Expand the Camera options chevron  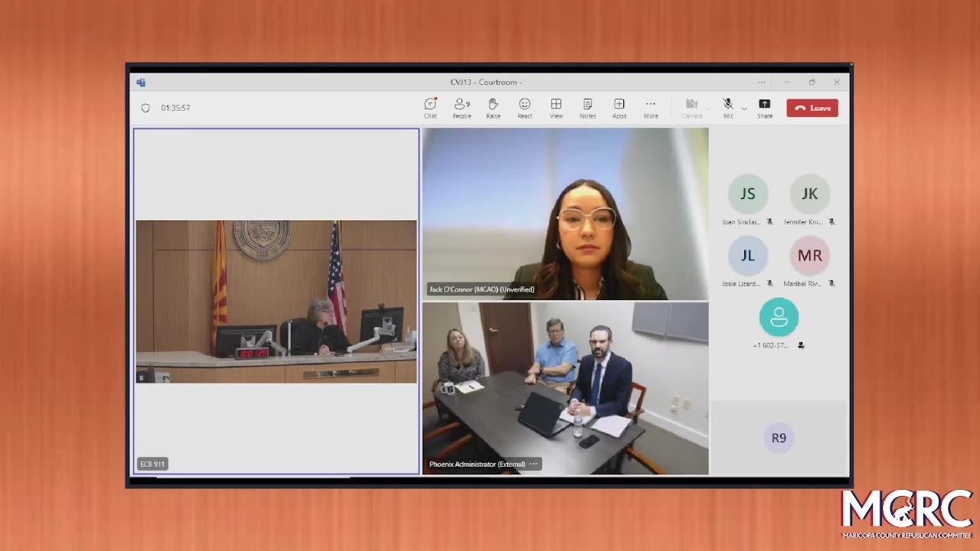(708, 109)
